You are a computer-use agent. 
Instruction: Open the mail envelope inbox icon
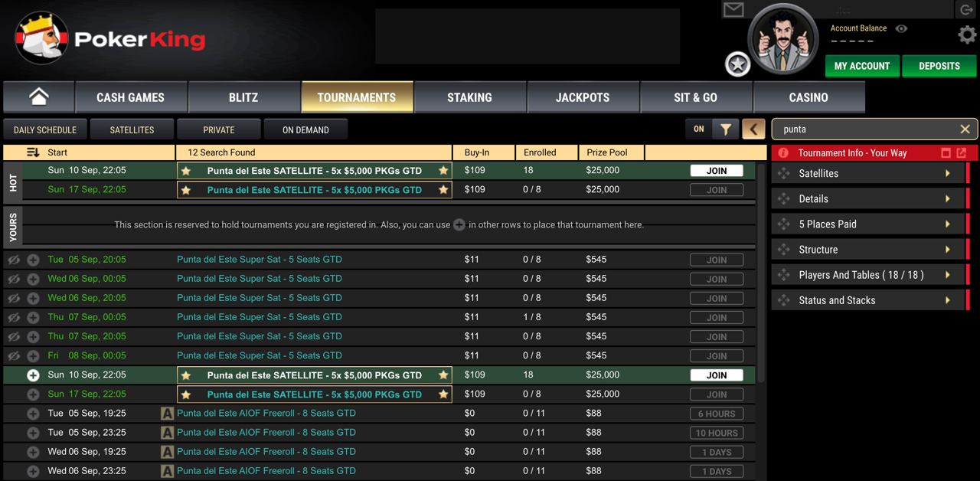[733, 9]
